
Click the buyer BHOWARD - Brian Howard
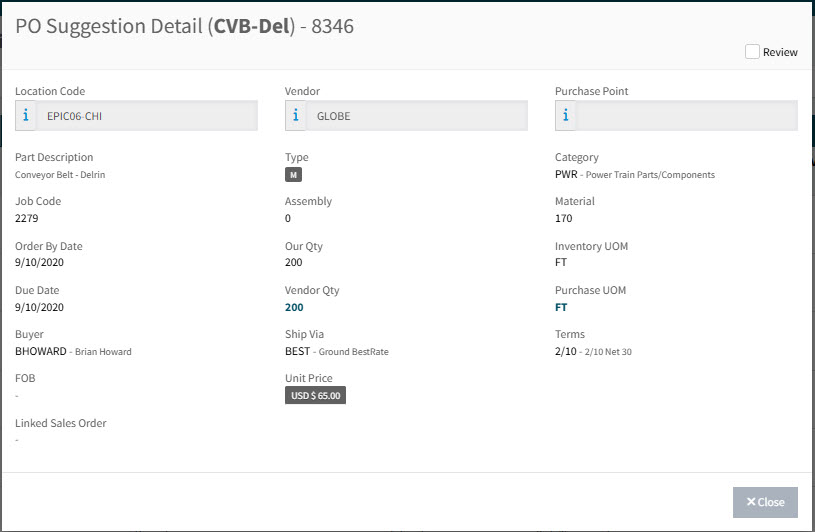(73, 352)
